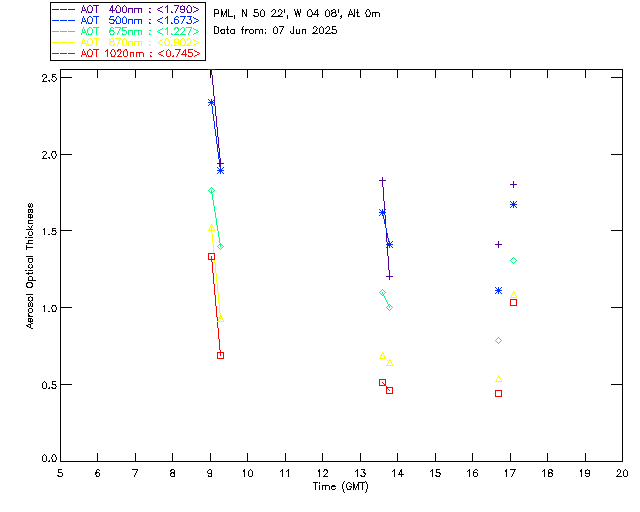Click the y-axis tick label 0.5

pos(49,385)
